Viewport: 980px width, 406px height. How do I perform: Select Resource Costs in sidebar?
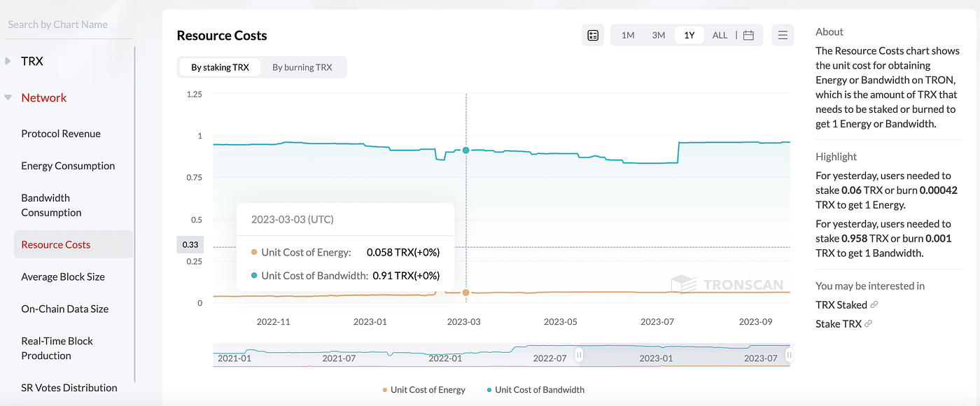[73, 244]
